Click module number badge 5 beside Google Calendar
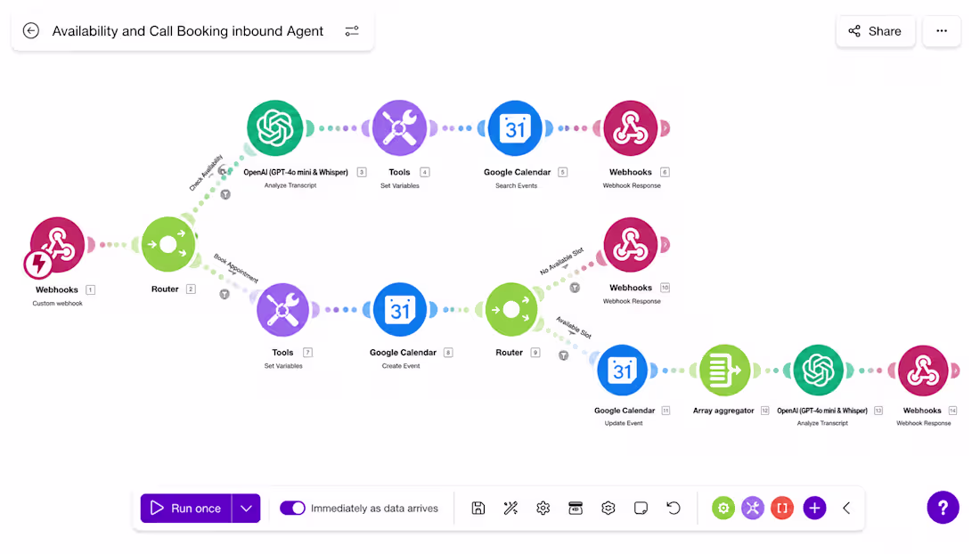The height and width of the screenshot is (554, 980). [x=562, y=173]
